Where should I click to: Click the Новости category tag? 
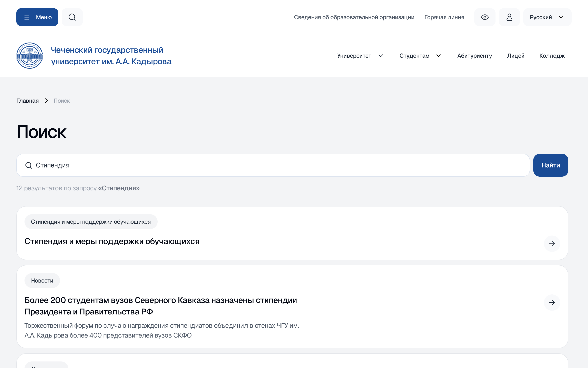click(x=42, y=281)
